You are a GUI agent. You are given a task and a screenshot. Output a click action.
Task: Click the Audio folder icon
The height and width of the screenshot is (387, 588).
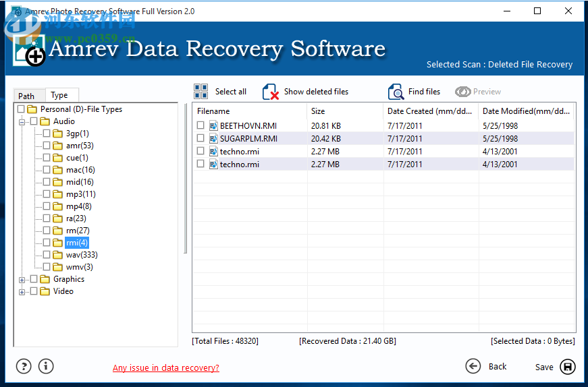click(x=45, y=121)
